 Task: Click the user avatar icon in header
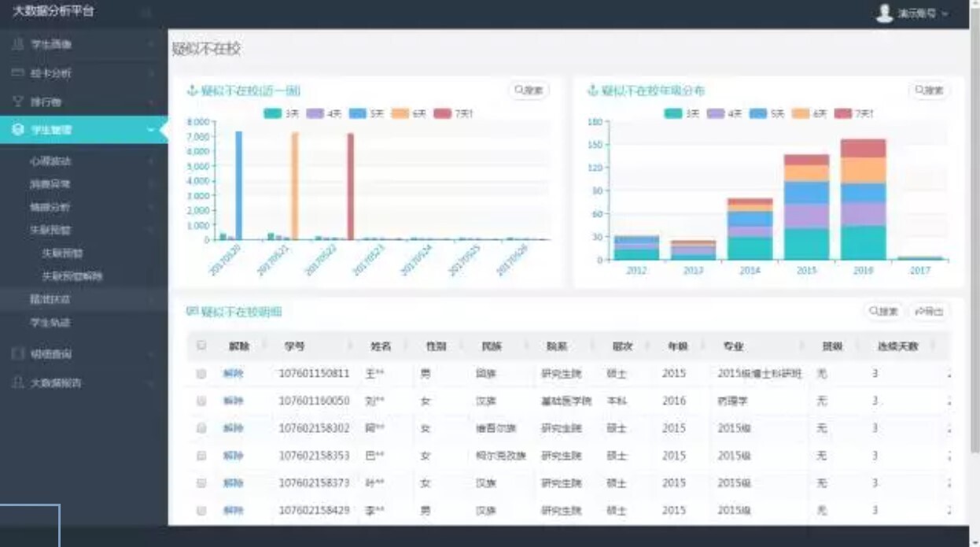click(885, 13)
